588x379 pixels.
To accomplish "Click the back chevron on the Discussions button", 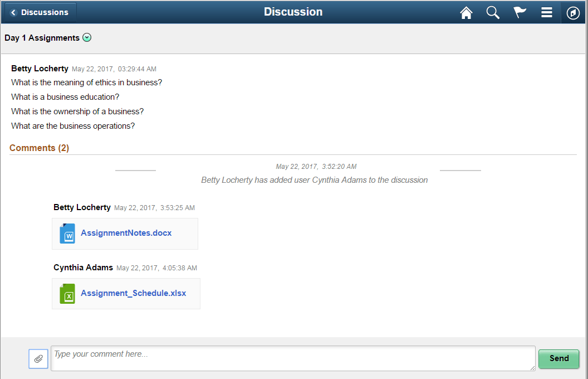I will point(12,12).
